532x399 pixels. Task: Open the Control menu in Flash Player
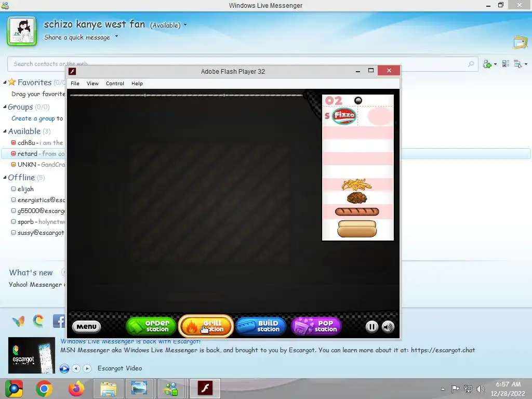(x=115, y=84)
